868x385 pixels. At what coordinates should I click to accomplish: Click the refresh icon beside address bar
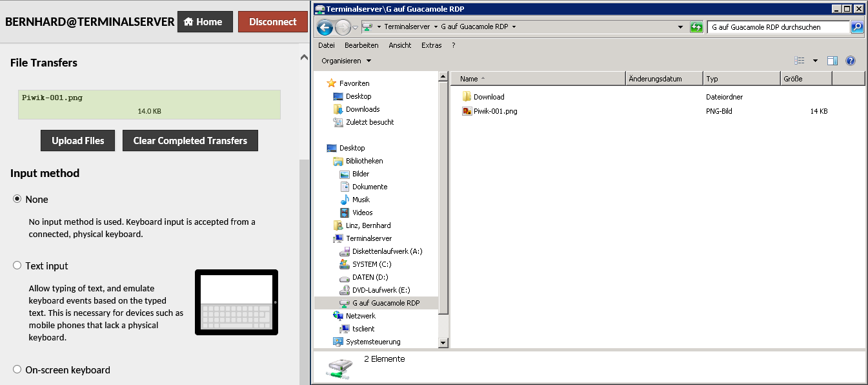pos(696,27)
